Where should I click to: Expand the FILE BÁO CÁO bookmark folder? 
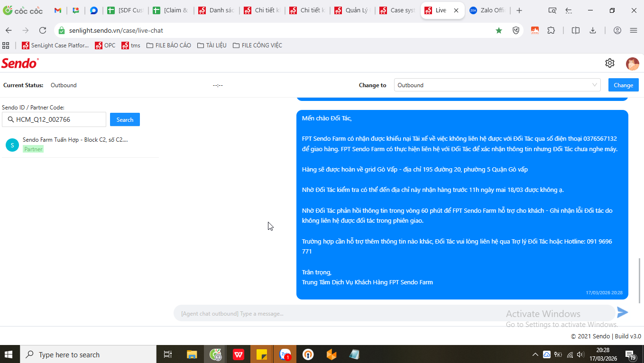(x=169, y=45)
